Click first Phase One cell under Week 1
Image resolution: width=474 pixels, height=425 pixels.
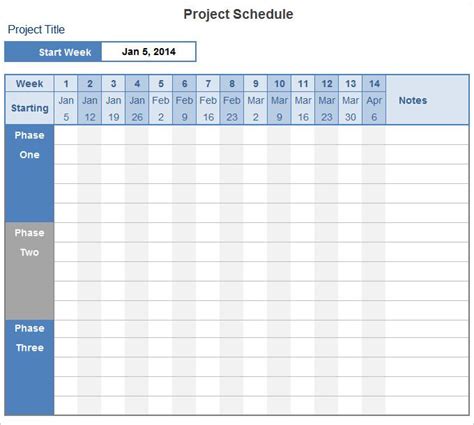pyautogui.click(x=66, y=135)
